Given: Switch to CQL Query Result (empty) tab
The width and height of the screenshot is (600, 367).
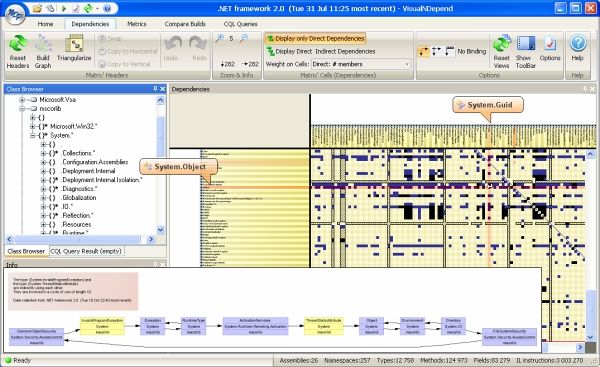Looking at the screenshot, I should [86, 251].
